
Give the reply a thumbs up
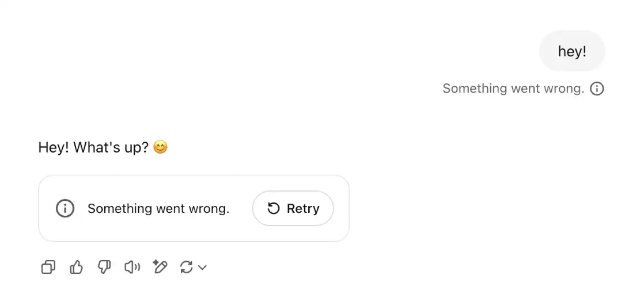point(77,268)
